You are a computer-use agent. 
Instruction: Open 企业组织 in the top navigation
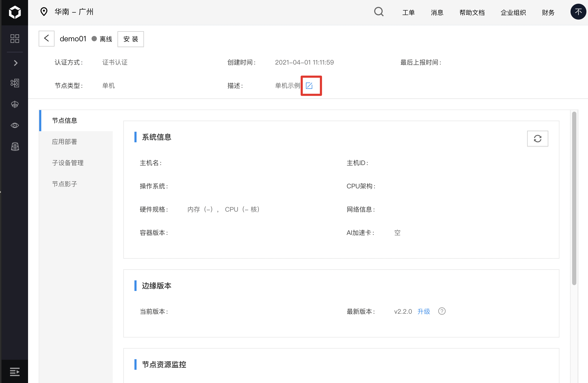coord(513,12)
